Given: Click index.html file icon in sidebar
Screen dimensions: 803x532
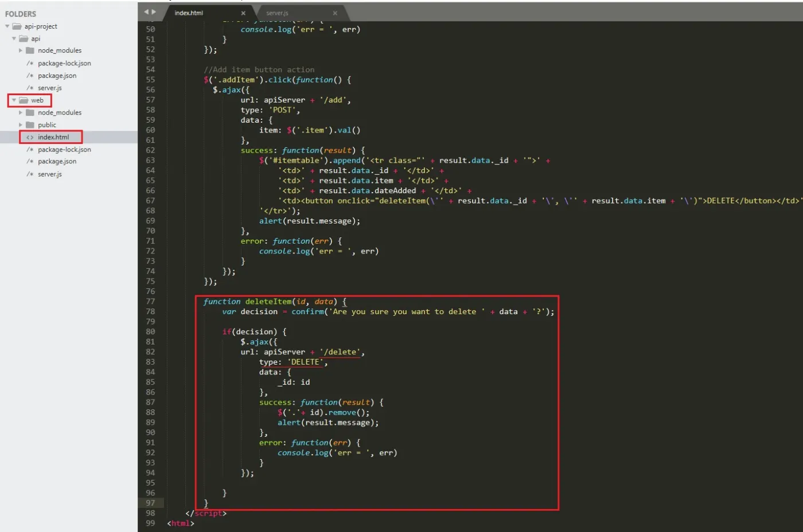Looking at the screenshot, I should tap(30, 138).
